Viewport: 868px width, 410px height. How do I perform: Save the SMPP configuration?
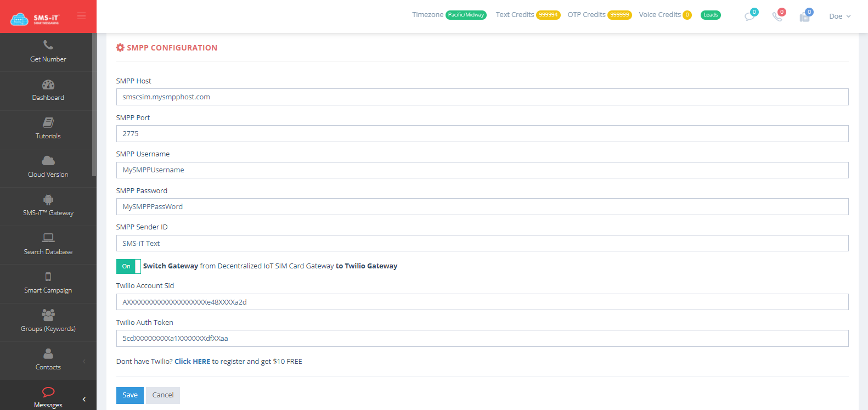pyautogui.click(x=130, y=395)
